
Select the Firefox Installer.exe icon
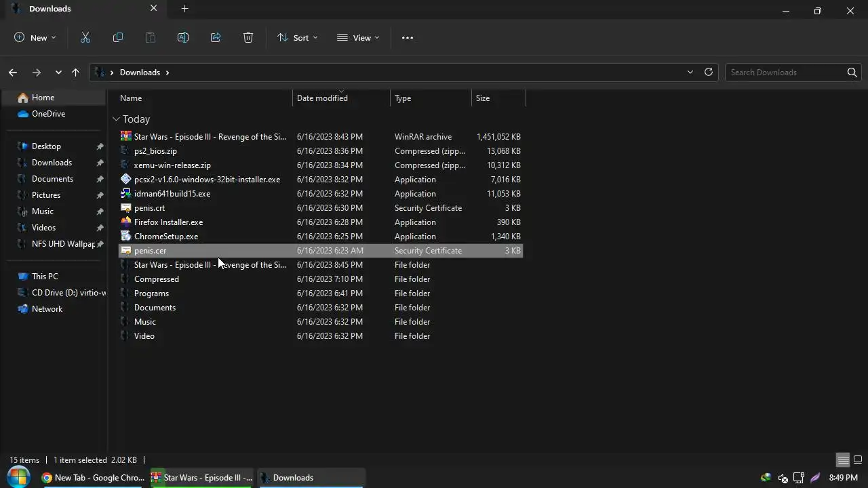point(126,222)
